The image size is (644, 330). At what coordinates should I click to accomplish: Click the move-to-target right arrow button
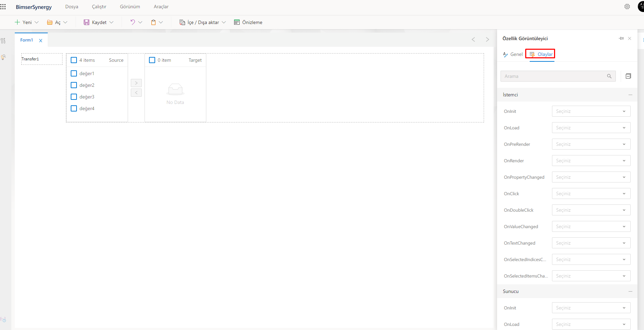pyautogui.click(x=136, y=83)
